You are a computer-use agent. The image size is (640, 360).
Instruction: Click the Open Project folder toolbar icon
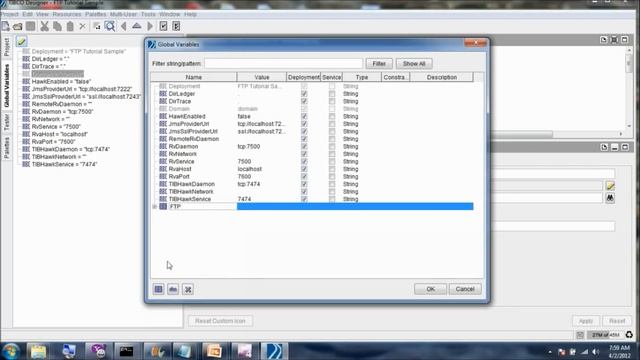click(x=18, y=27)
